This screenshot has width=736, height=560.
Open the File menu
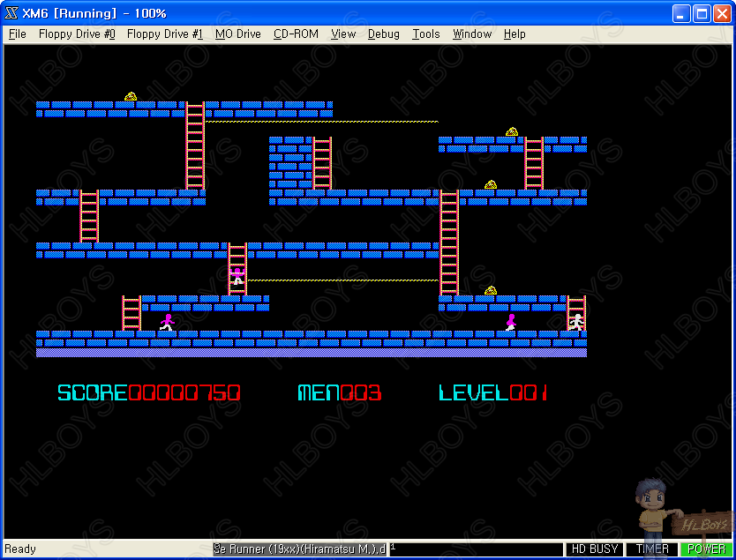18,34
